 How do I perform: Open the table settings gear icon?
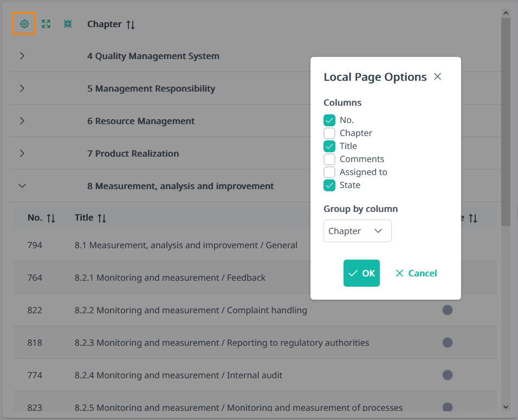[24, 24]
